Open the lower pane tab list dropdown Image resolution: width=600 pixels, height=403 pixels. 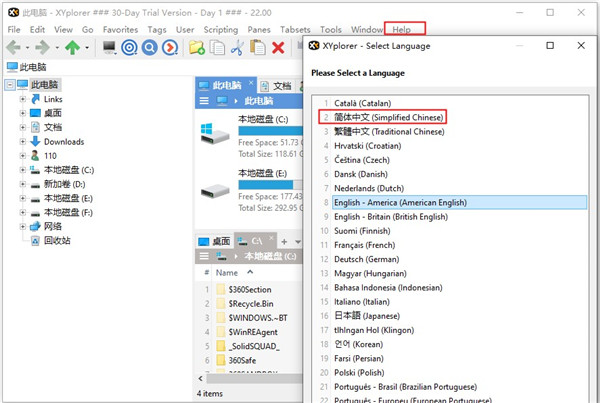tap(298, 242)
